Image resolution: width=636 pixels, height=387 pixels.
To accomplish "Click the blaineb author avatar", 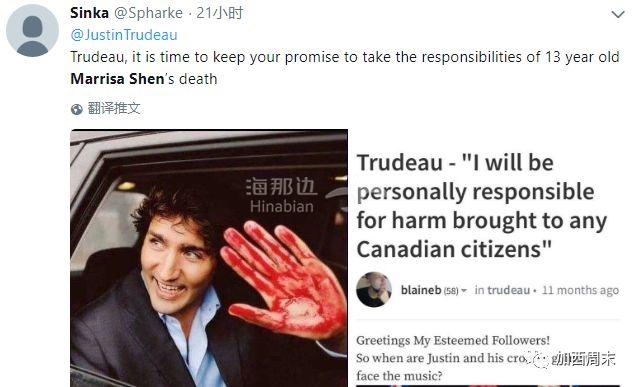I will [x=374, y=289].
